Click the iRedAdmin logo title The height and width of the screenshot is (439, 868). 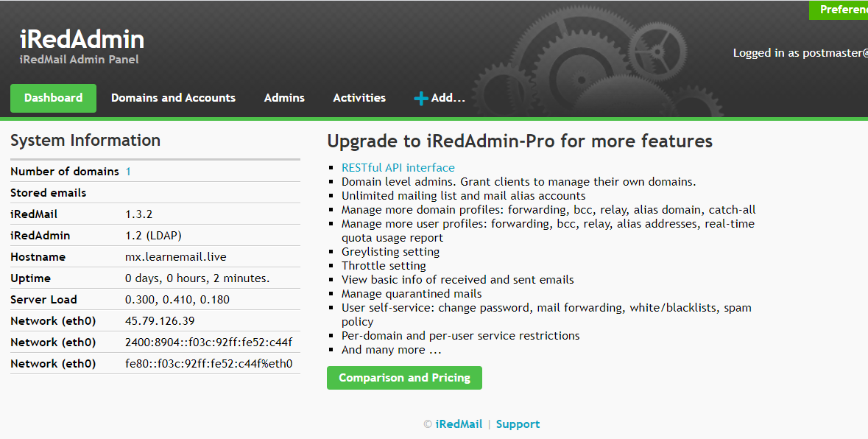click(82, 39)
